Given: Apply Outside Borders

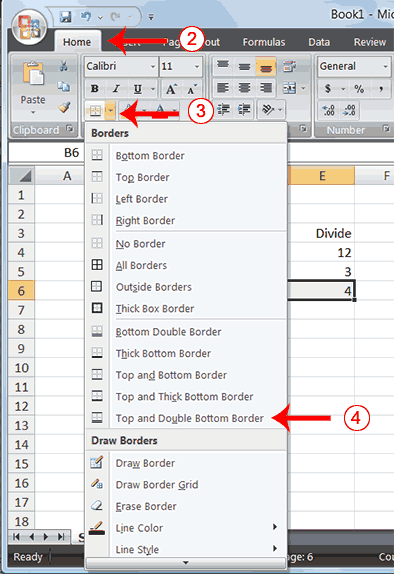Looking at the screenshot, I should tap(186, 287).
